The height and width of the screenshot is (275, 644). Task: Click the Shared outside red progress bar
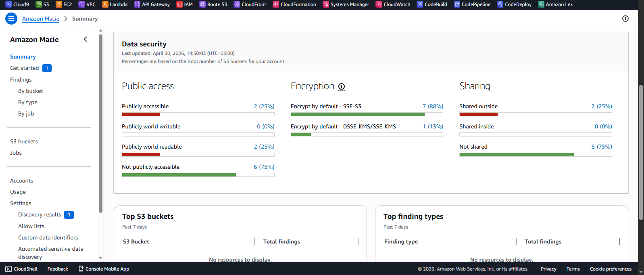point(536,114)
